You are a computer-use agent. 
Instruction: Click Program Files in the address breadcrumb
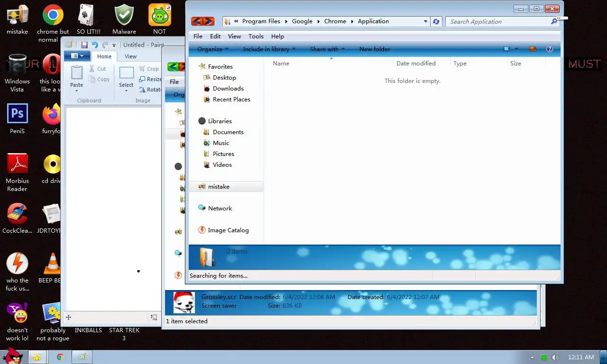coord(261,21)
